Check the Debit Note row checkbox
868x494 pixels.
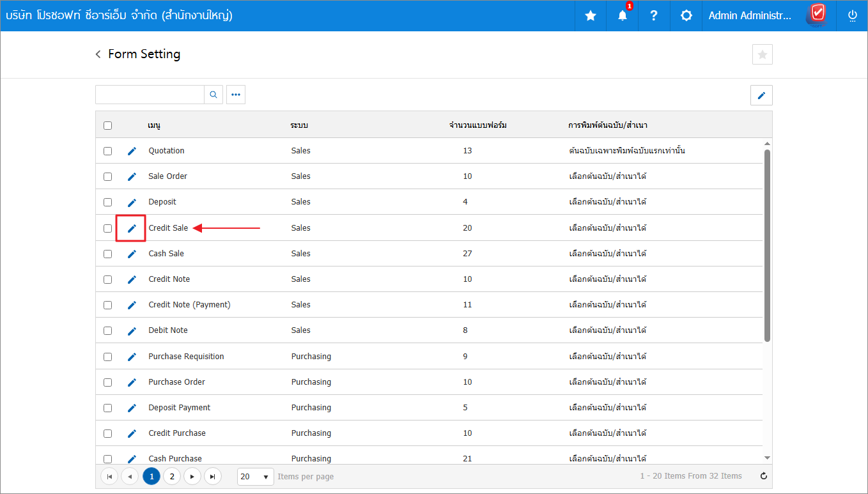pyautogui.click(x=107, y=330)
